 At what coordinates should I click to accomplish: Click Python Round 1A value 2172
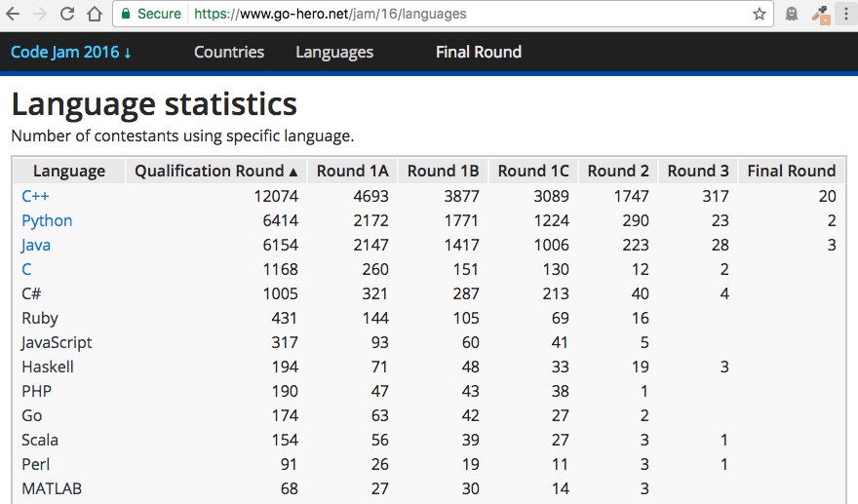(x=370, y=220)
